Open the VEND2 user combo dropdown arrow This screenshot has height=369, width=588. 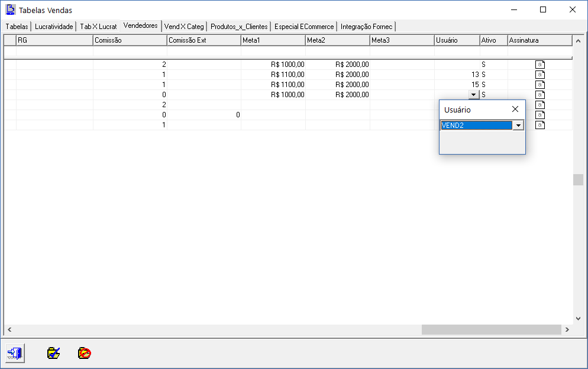[x=518, y=126]
